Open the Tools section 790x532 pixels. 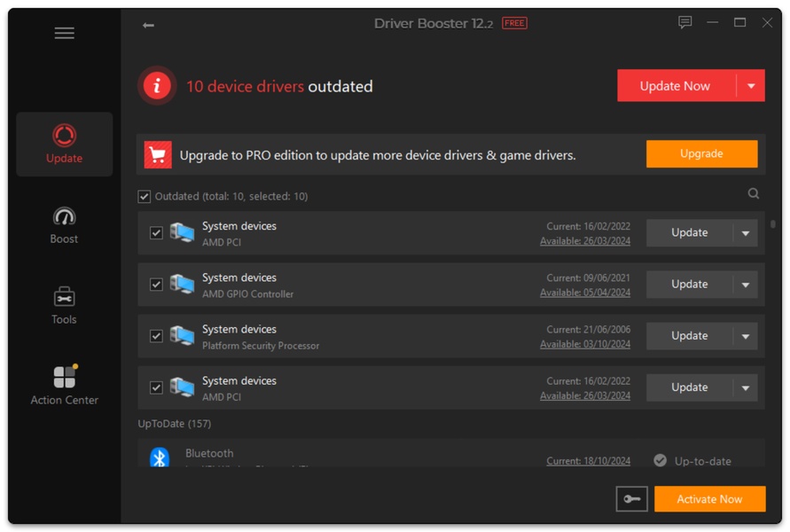pyautogui.click(x=64, y=305)
